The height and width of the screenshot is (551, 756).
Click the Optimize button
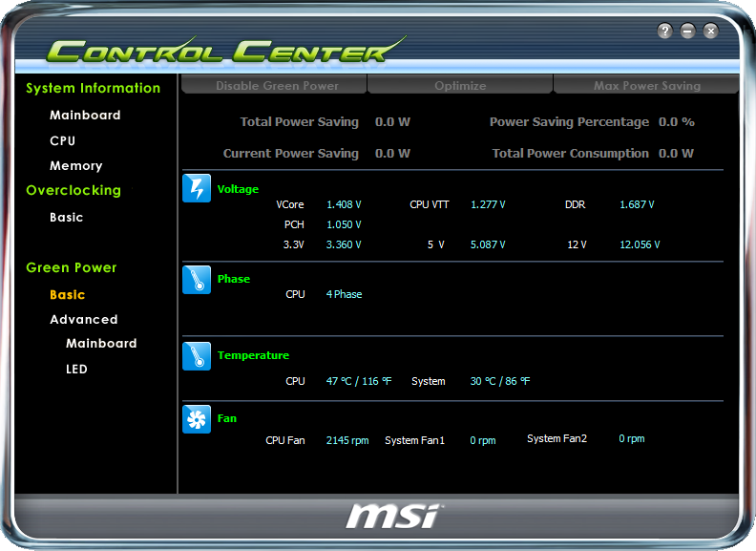(460, 85)
